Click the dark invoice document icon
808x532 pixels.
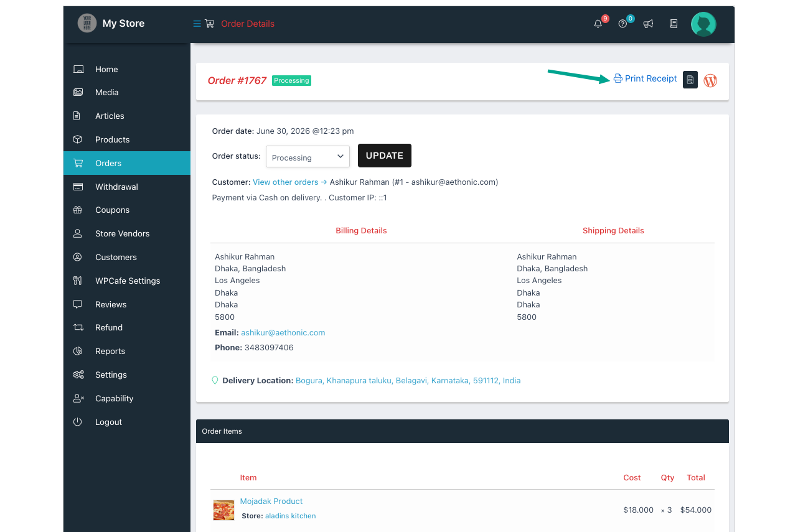tap(690, 80)
